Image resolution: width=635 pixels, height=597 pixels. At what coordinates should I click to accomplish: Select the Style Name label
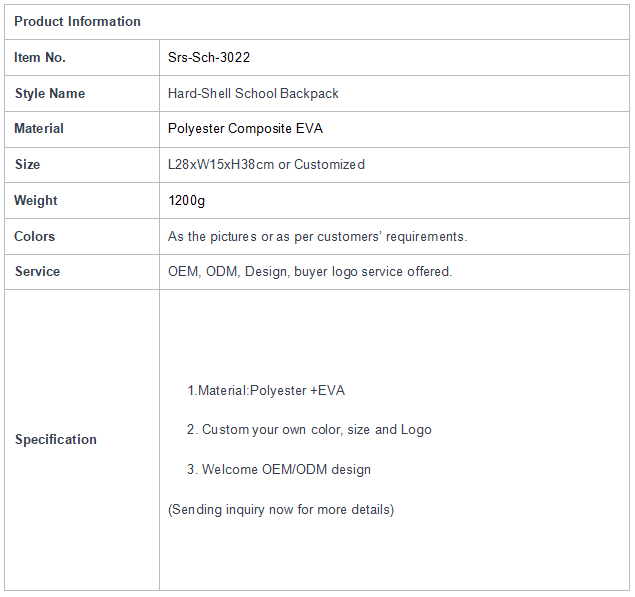coord(50,94)
